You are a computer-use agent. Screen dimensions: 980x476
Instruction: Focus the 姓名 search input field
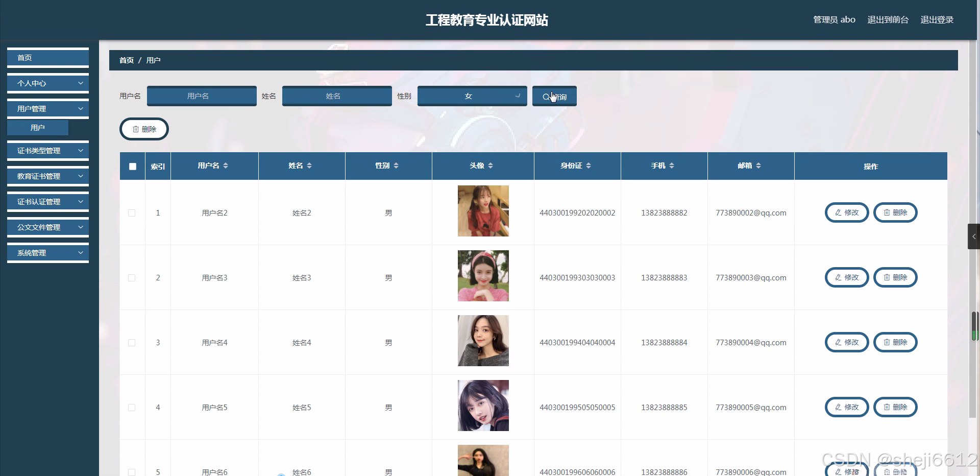(337, 96)
